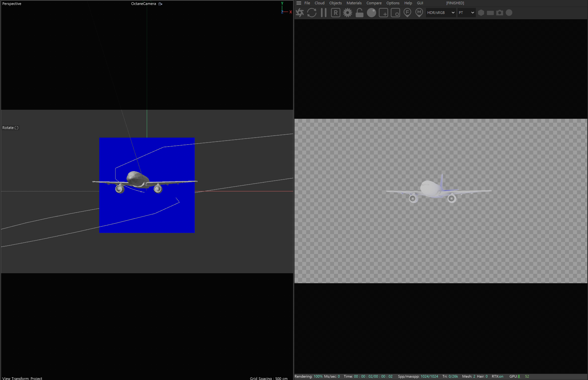Open the PT kernel type dropdown
This screenshot has width=588, height=380.
tap(466, 13)
